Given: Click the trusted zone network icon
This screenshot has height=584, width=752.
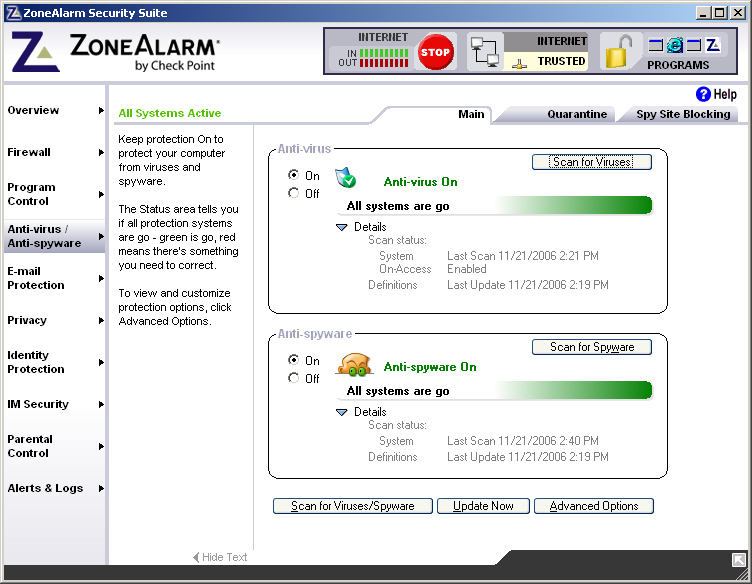Looking at the screenshot, I should point(519,64).
